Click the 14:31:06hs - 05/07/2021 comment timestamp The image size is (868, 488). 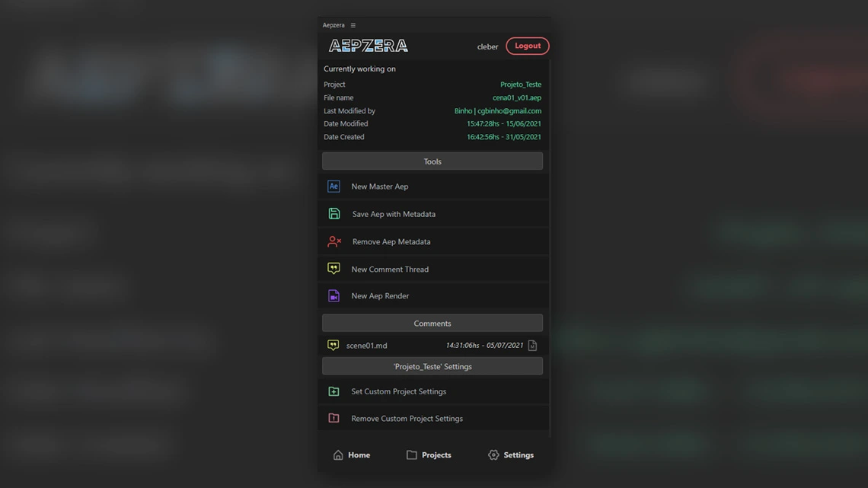pos(484,345)
